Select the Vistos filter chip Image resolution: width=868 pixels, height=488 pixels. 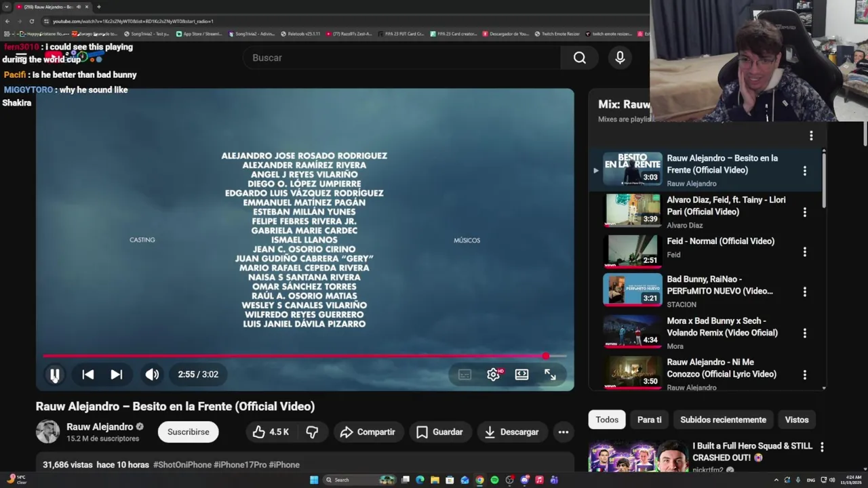[x=797, y=420]
